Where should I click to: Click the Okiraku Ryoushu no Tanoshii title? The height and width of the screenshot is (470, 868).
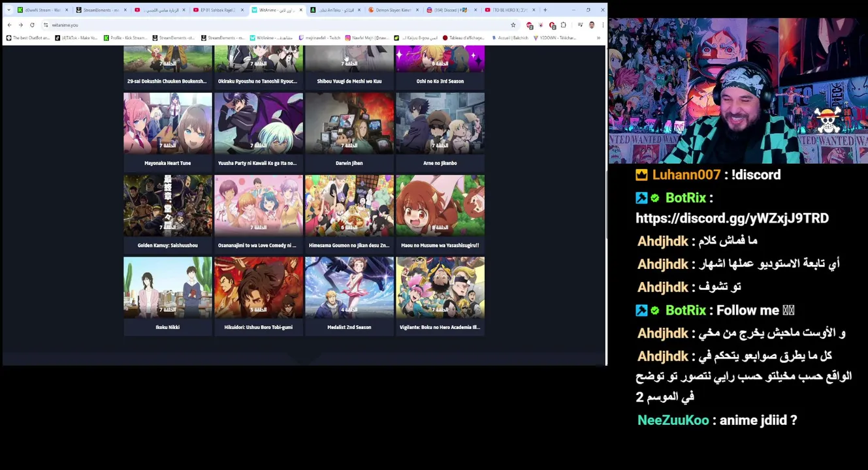(x=257, y=81)
